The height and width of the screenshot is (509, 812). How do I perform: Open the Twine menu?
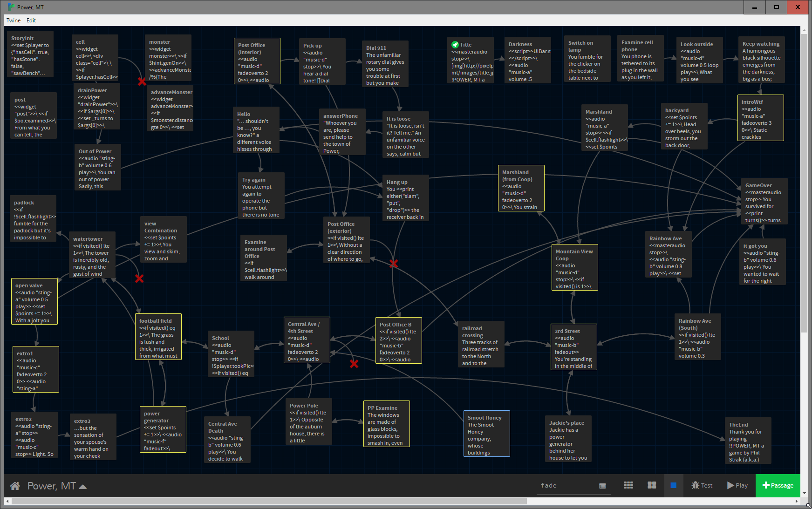point(14,20)
